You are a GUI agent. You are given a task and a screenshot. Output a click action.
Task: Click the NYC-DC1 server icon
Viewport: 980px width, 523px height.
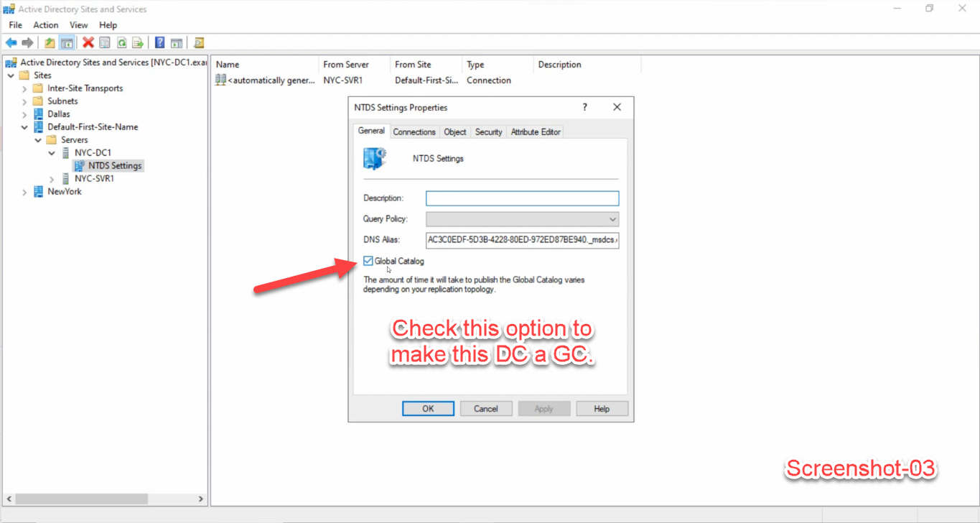pos(65,153)
